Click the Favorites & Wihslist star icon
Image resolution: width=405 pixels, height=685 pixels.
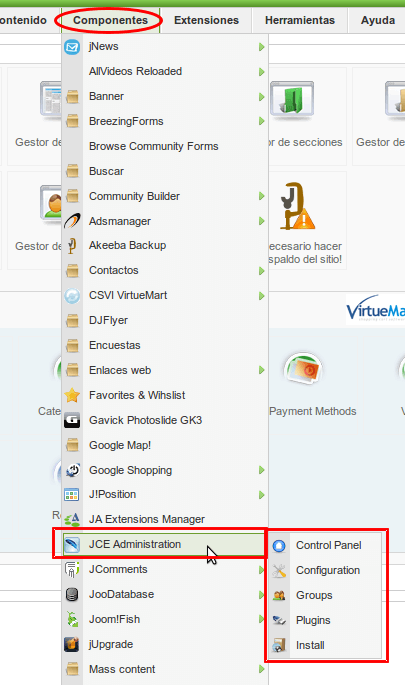[72, 395]
